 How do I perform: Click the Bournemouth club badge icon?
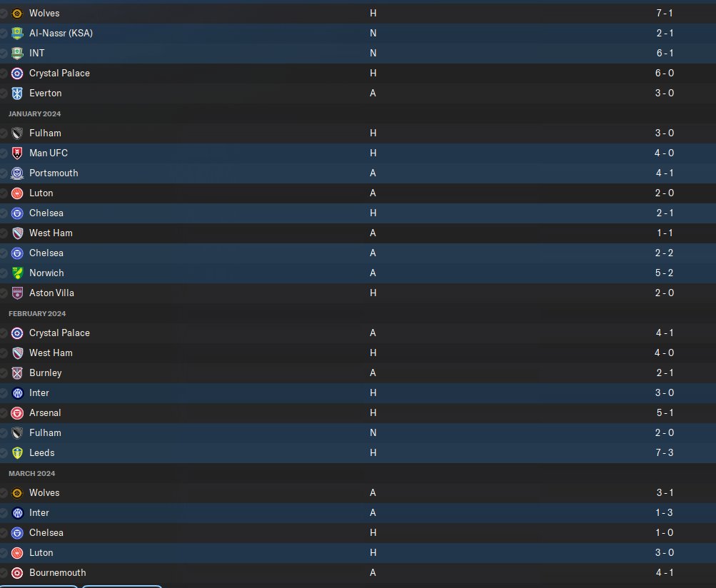(x=17, y=573)
